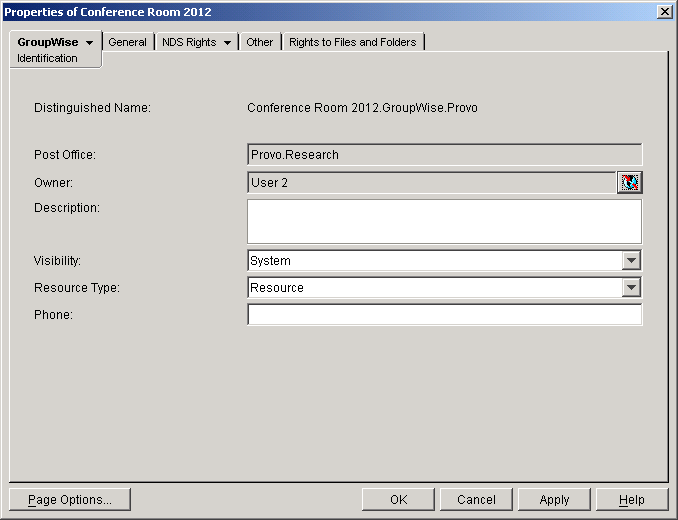This screenshot has width=678, height=520.
Task: Click inside the Description text area
Action: tap(445, 221)
